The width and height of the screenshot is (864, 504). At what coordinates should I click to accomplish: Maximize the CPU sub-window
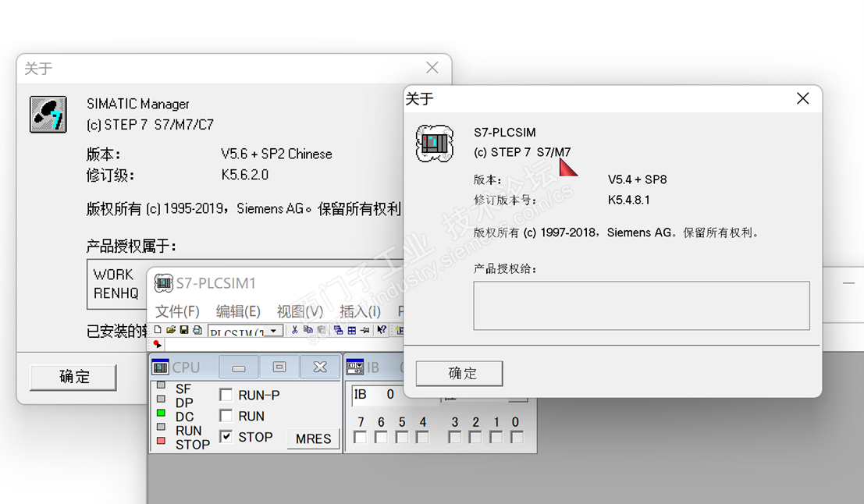point(279,367)
